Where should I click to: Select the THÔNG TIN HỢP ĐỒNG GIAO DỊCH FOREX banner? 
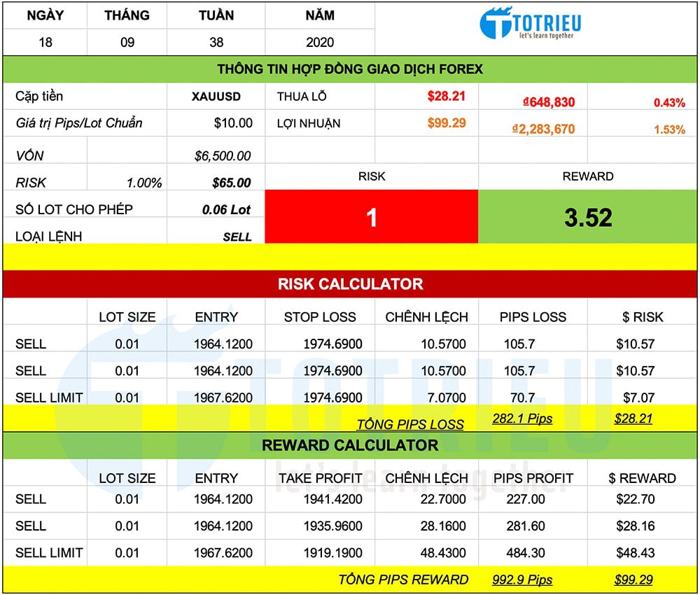coord(350,69)
